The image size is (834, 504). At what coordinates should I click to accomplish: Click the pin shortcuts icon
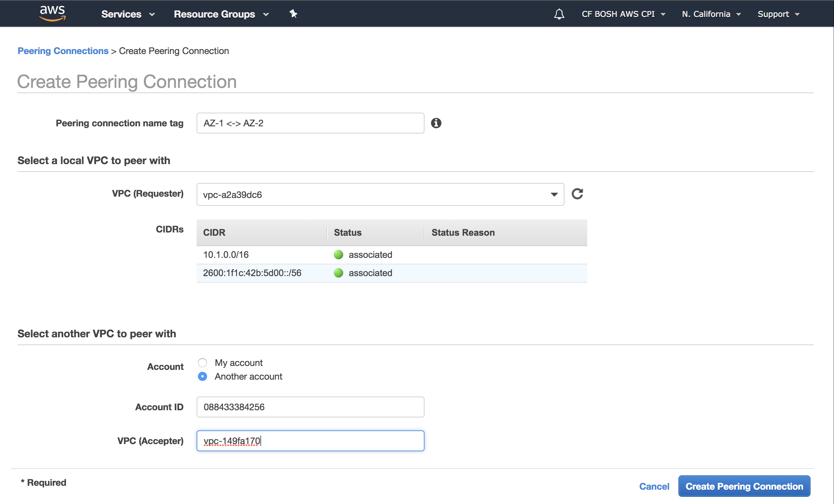[293, 14]
